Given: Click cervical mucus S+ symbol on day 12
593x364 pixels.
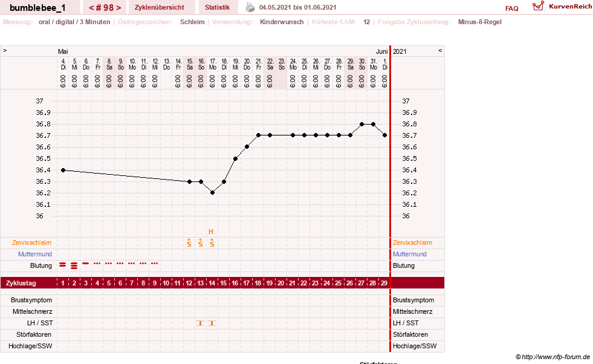Looking at the screenshot, I should (x=189, y=242).
